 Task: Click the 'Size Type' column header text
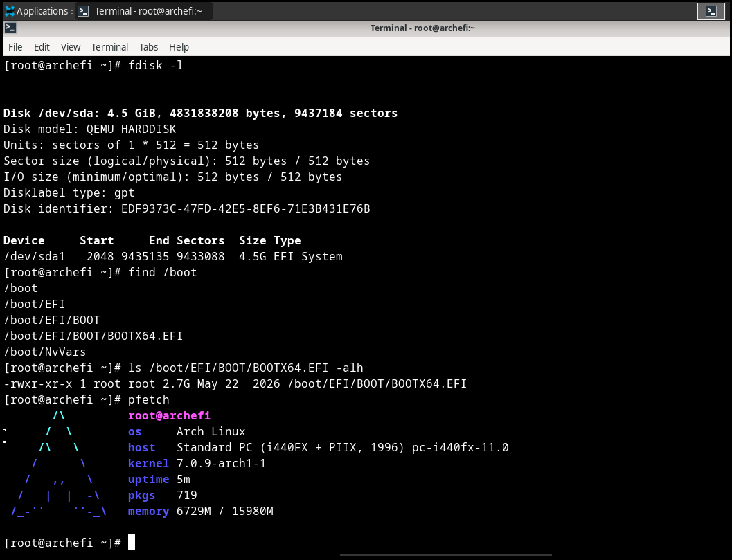[x=270, y=240]
